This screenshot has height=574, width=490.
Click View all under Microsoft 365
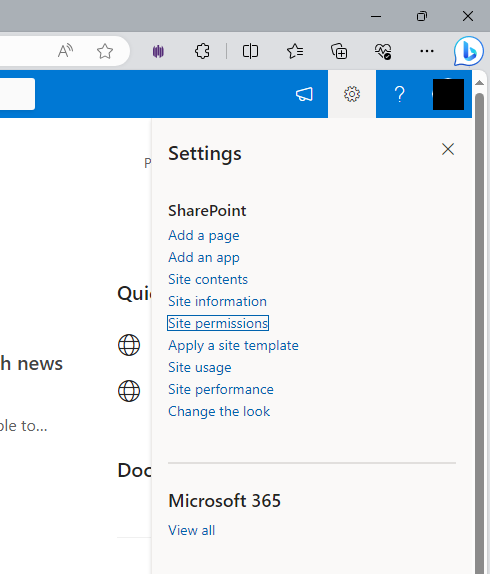191,530
